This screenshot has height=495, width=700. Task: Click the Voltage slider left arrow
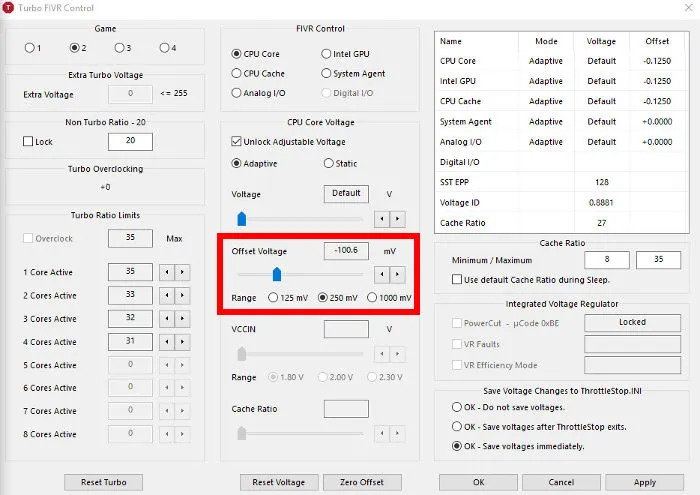point(382,219)
